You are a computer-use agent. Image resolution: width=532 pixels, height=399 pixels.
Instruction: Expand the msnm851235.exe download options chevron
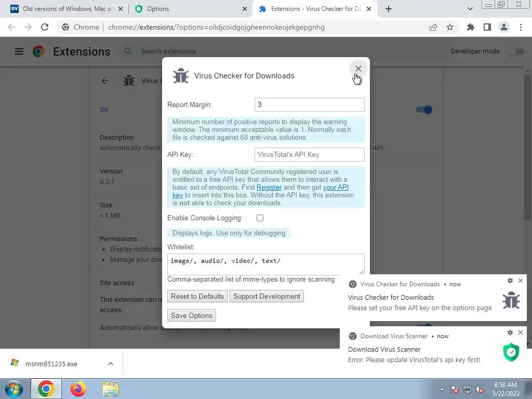pyautogui.click(x=111, y=364)
